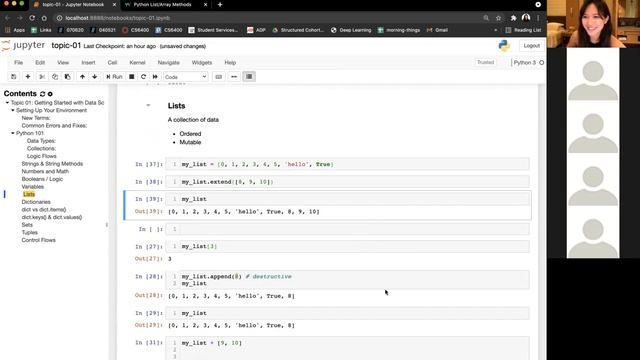Insert a cell below with the plus icon
The height and width of the screenshot is (360, 640).
[x=28, y=77]
